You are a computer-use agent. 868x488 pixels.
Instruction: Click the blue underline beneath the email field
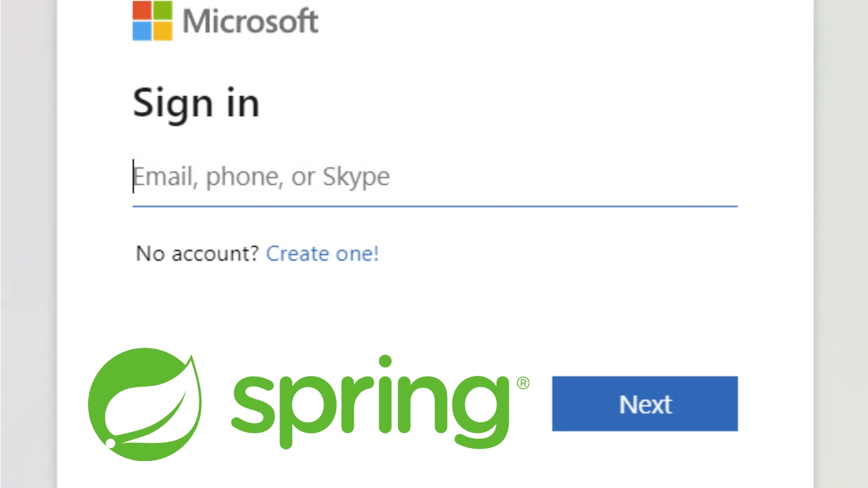(x=435, y=206)
